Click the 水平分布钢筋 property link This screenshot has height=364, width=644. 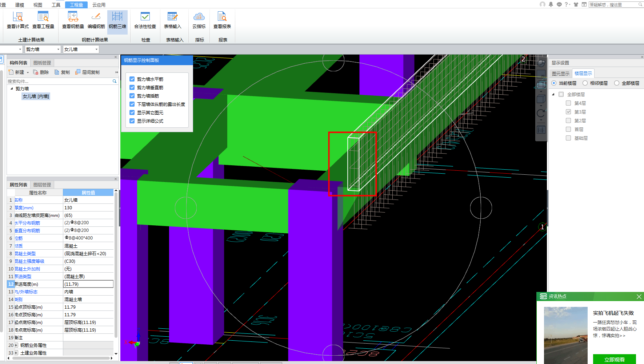[27, 223]
